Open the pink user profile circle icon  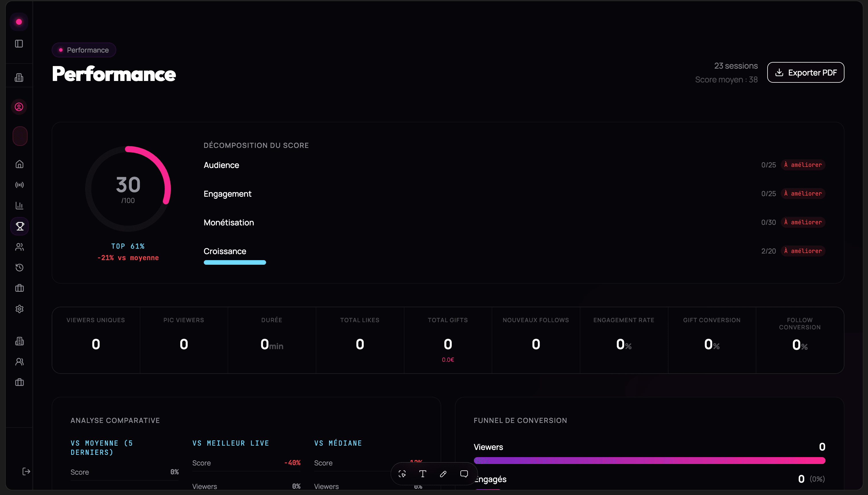pos(19,107)
